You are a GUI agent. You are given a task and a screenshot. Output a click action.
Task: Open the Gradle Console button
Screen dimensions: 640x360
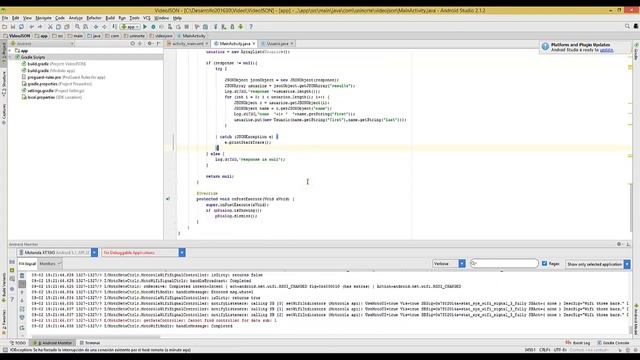613,343
